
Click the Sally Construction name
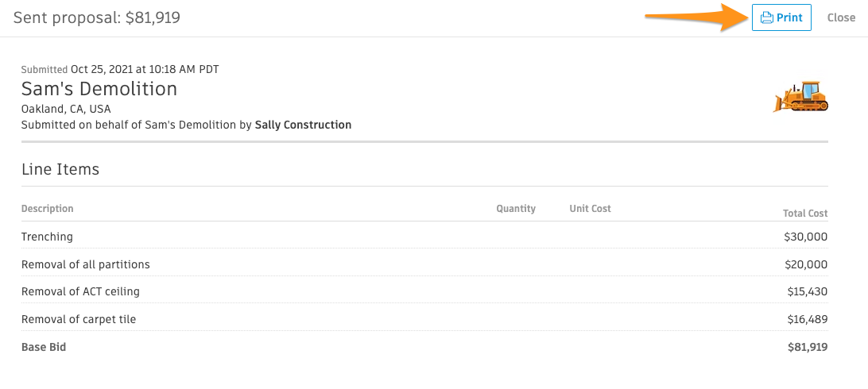[x=303, y=125]
